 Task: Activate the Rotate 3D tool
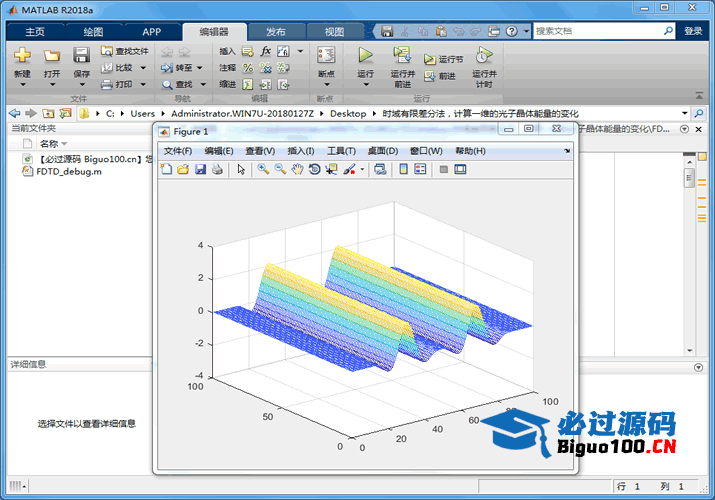pyautogui.click(x=314, y=170)
